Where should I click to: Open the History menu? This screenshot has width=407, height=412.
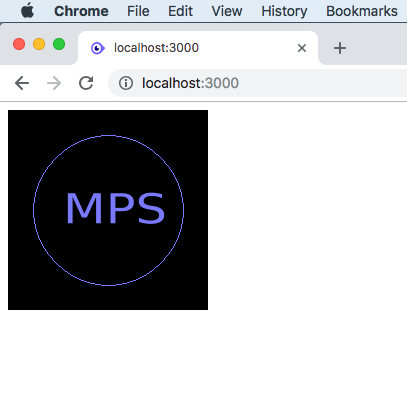[x=284, y=11]
